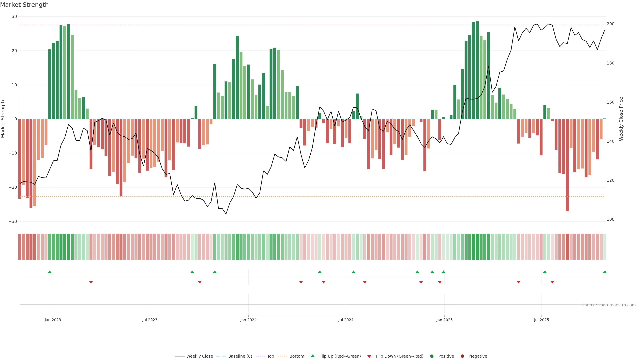
Task: Click the first green flip-up triangle marker
Action: point(50,272)
